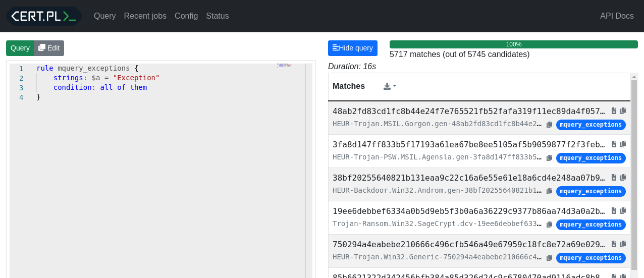
Task: Open the Status page
Action: [x=218, y=16]
